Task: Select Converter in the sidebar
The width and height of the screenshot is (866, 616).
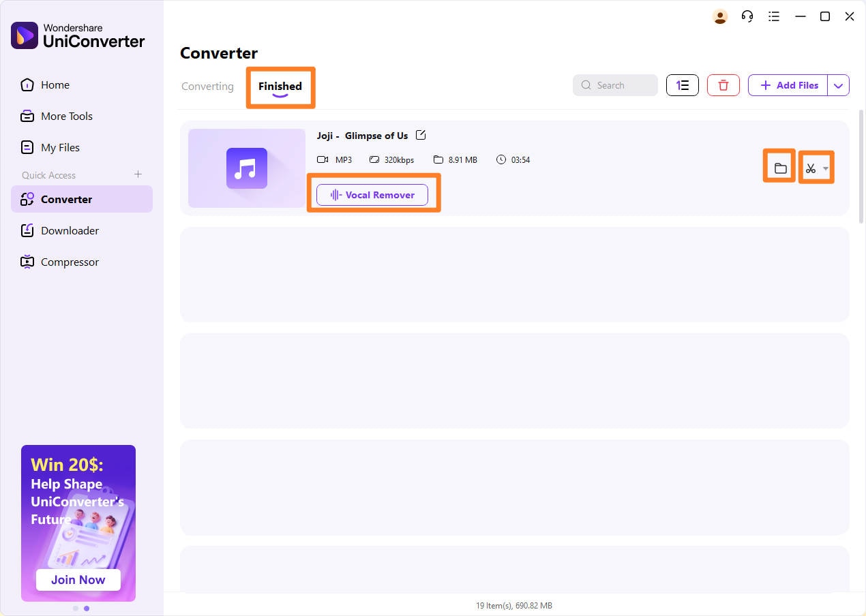Action: (x=82, y=199)
